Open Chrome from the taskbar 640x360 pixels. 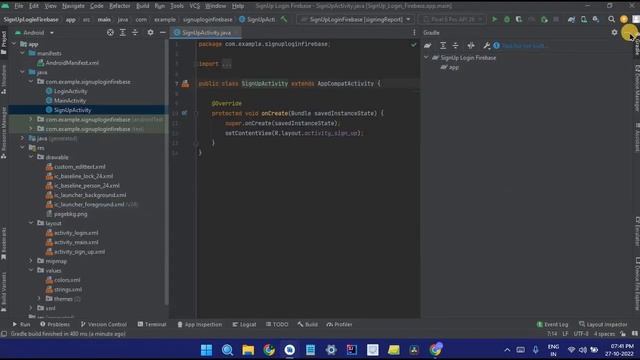pos(269,350)
